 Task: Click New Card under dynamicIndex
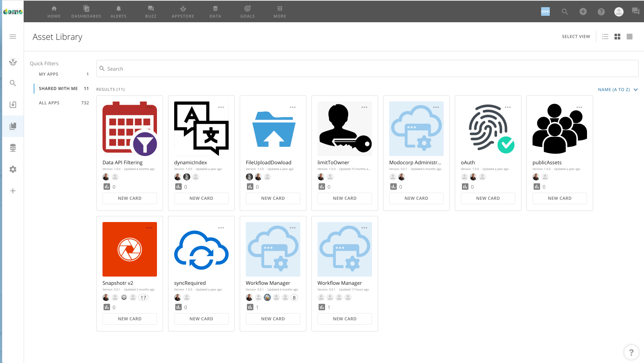coord(201,198)
